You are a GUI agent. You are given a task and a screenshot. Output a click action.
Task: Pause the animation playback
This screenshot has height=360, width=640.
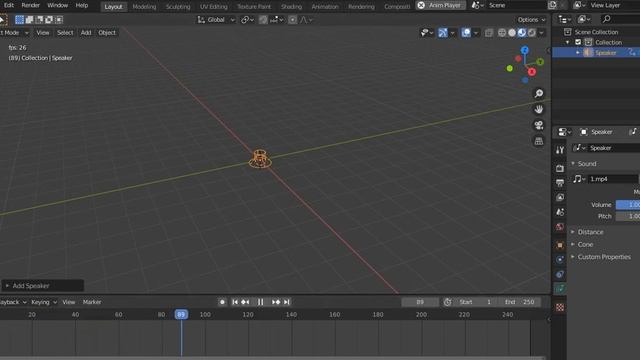pyautogui.click(x=260, y=302)
